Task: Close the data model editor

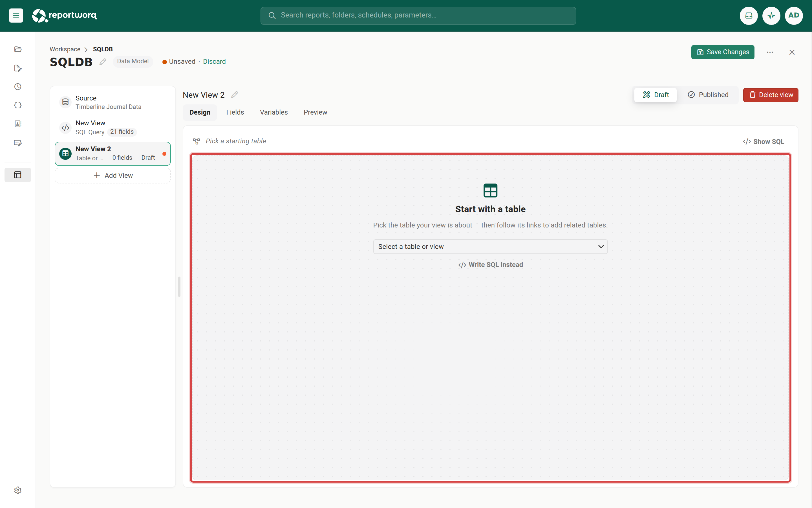Action: [792, 52]
